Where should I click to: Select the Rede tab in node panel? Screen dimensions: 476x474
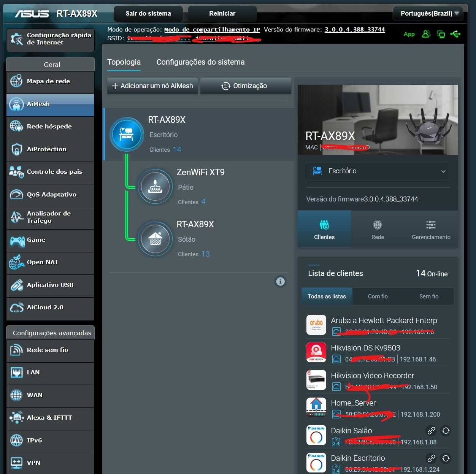pyautogui.click(x=378, y=229)
